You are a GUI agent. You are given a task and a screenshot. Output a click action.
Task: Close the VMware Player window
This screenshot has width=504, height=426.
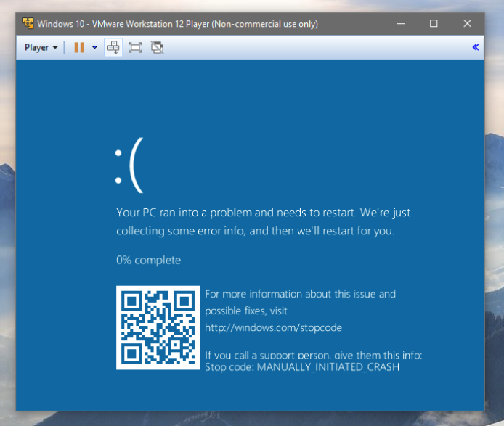[468, 23]
